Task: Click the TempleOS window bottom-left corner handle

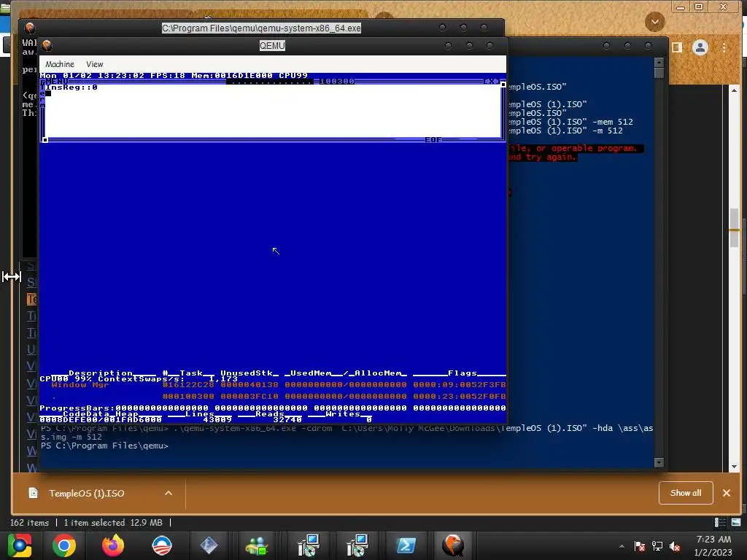Action: click(x=44, y=139)
